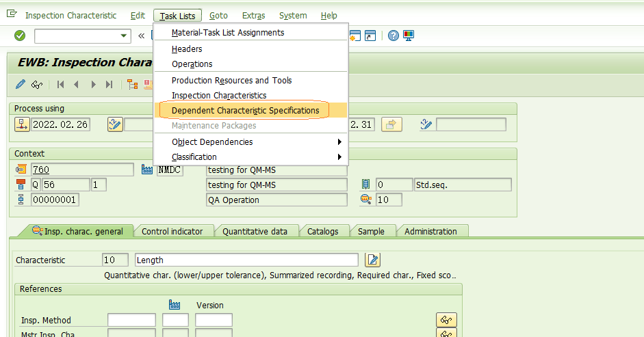Click the Characteristic number field 10

click(115, 260)
